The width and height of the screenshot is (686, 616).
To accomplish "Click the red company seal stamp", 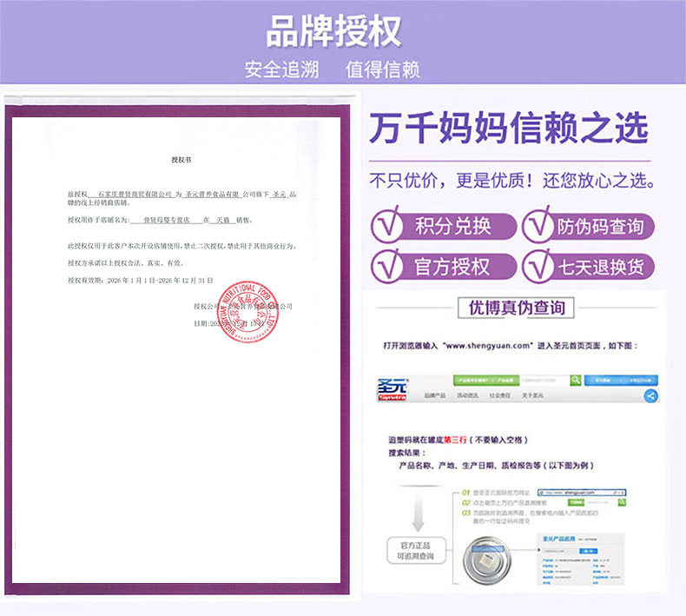I will (x=247, y=311).
